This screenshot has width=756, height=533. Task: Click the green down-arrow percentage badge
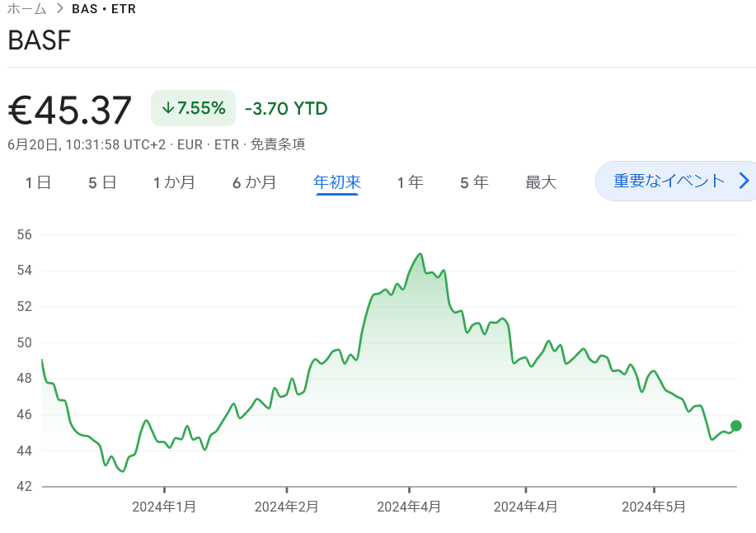(x=192, y=108)
